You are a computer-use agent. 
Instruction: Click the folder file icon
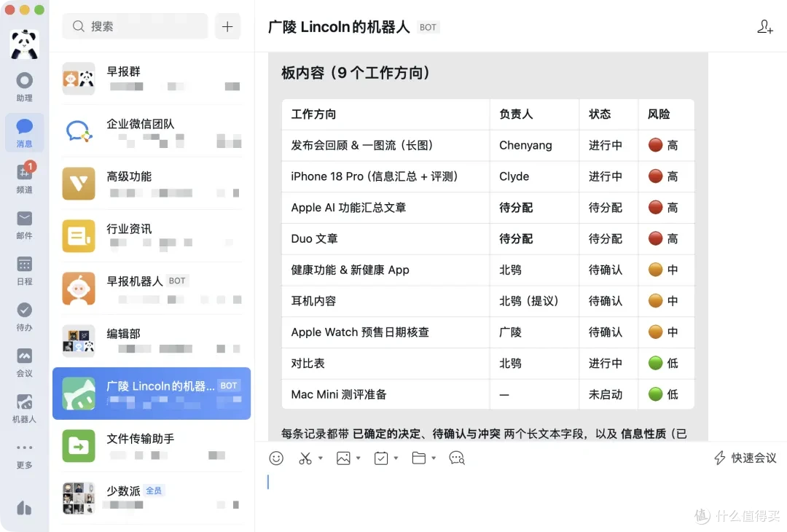click(x=418, y=458)
